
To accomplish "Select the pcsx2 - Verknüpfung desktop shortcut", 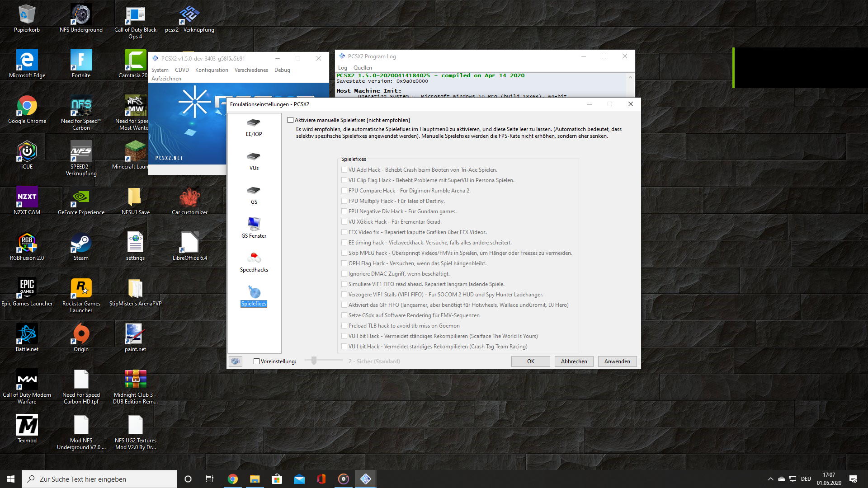I will [189, 19].
